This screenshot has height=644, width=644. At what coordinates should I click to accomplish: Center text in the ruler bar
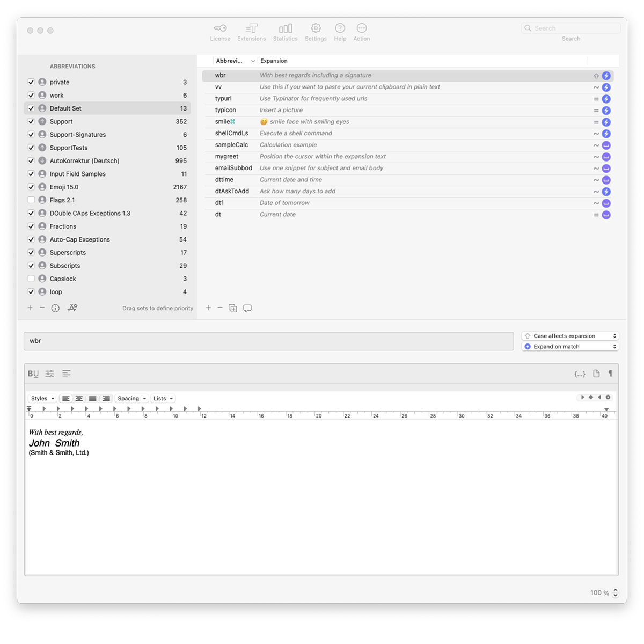(x=79, y=399)
